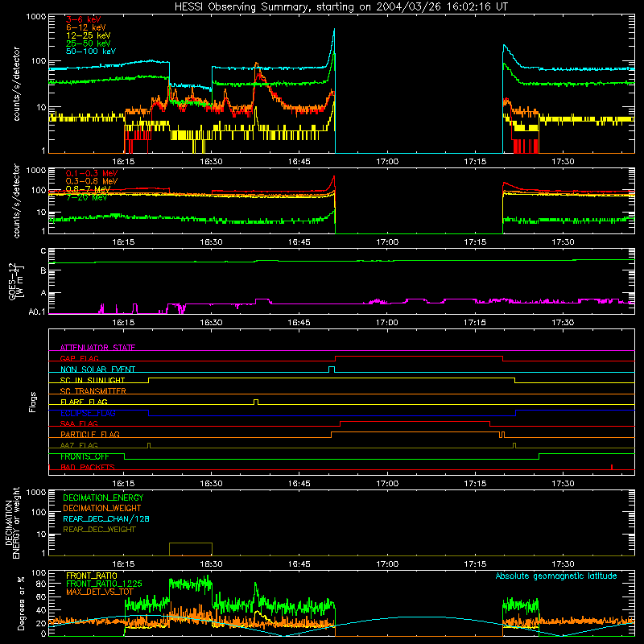Select the NON_SOLAR_EVENT flag label

click(97, 369)
